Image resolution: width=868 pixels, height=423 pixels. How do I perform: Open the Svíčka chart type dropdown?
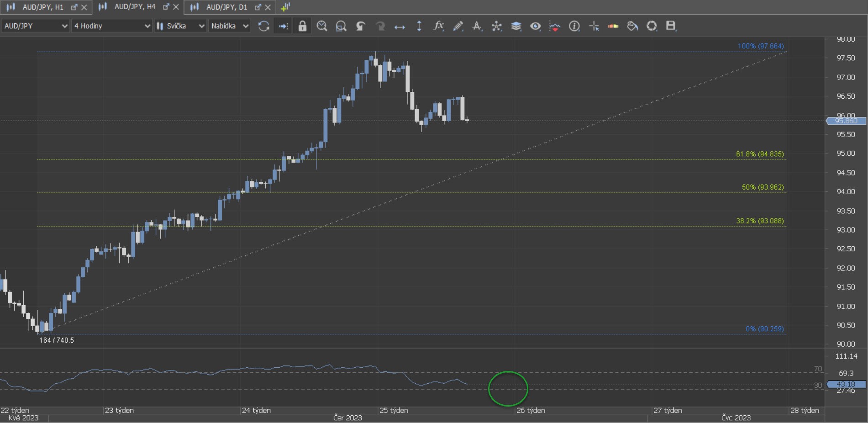pos(180,26)
